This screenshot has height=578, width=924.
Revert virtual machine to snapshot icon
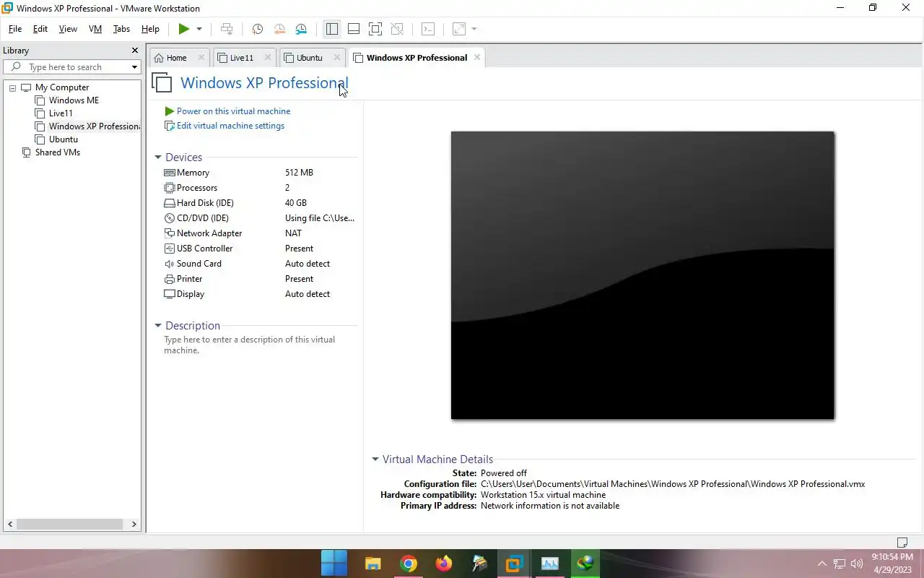click(279, 29)
